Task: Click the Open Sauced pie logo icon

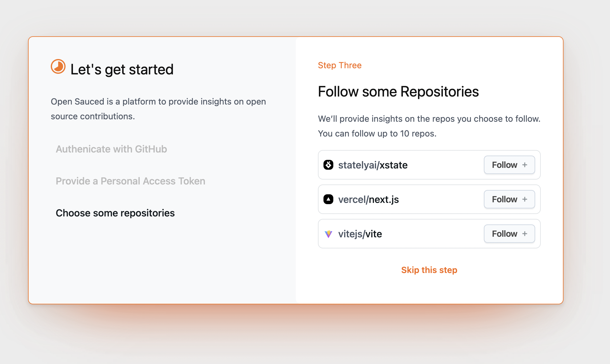Action: click(x=58, y=66)
